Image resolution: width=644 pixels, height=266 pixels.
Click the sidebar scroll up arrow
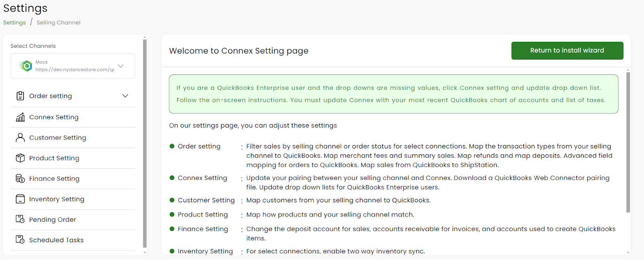(145, 37)
